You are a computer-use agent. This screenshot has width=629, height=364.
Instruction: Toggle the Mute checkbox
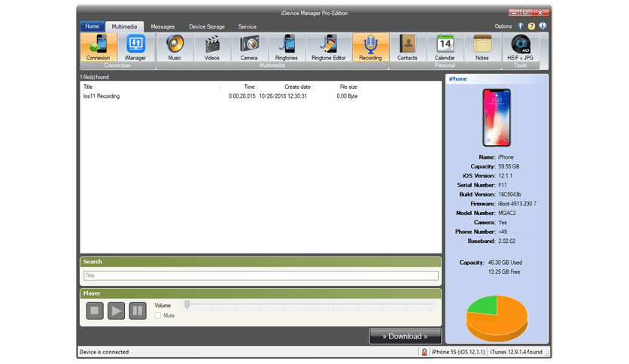click(158, 316)
